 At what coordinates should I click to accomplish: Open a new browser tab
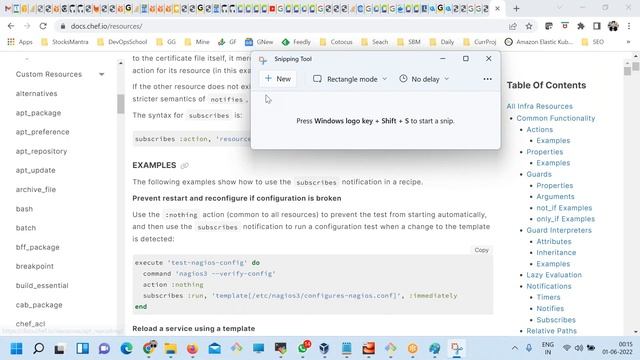click(x=516, y=8)
